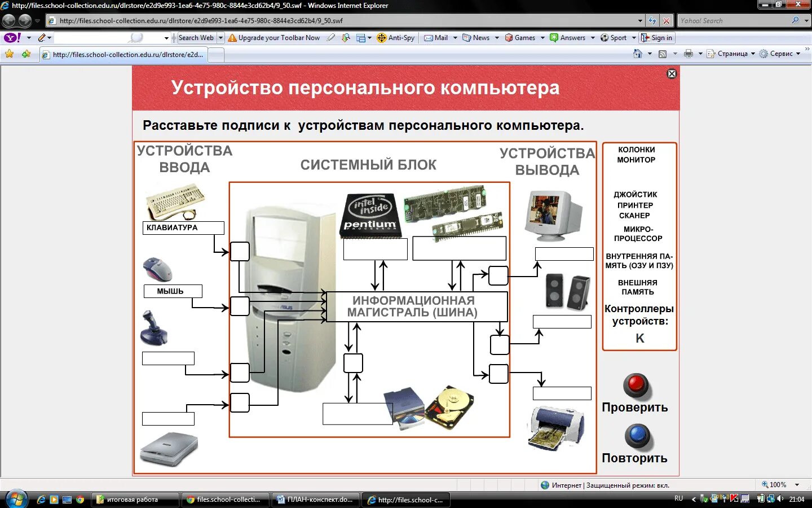Click the empty label box under the monitor
The image size is (812, 508).
pos(564,254)
